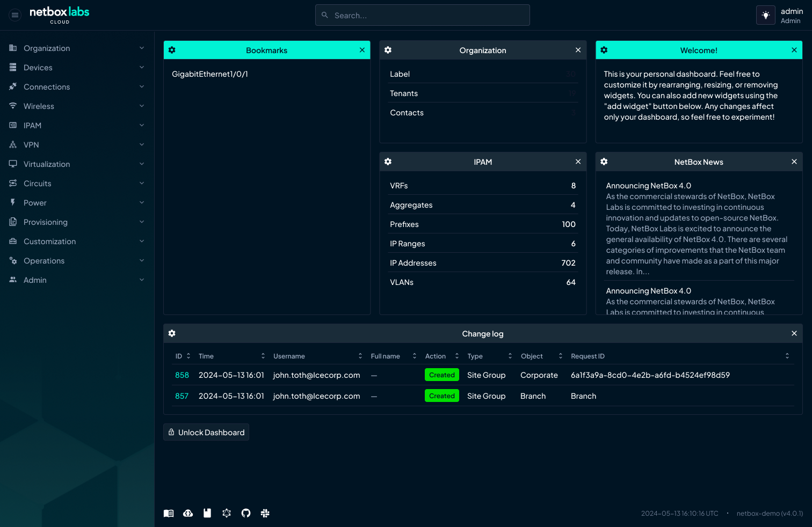Image resolution: width=812 pixels, height=527 pixels.
Task: Expand the VPN menu chevron
Action: pos(142,144)
